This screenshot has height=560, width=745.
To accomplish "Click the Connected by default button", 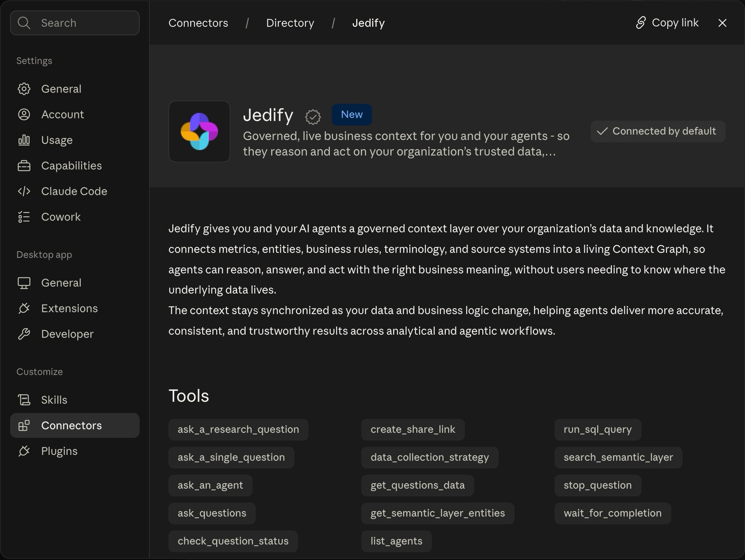I will [x=658, y=131].
